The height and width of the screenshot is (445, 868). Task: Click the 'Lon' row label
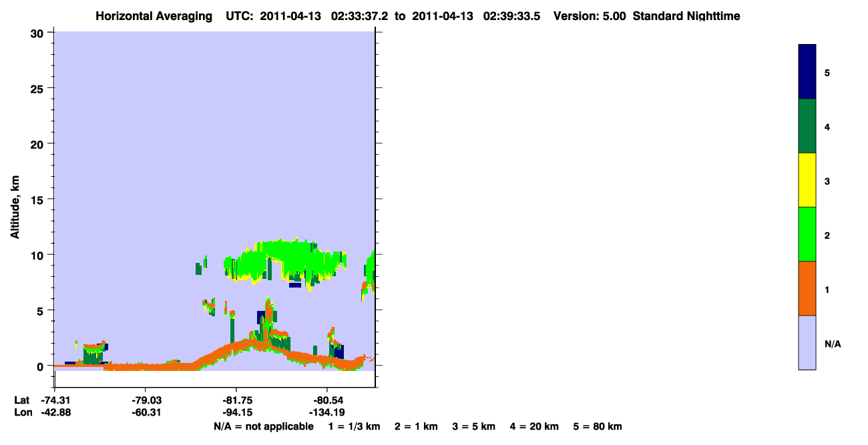22,412
